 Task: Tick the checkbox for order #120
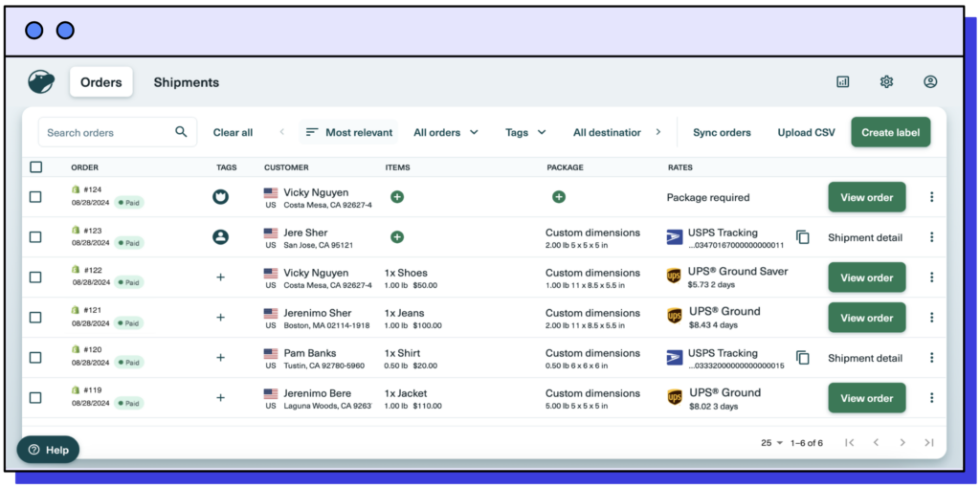[x=35, y=358]
